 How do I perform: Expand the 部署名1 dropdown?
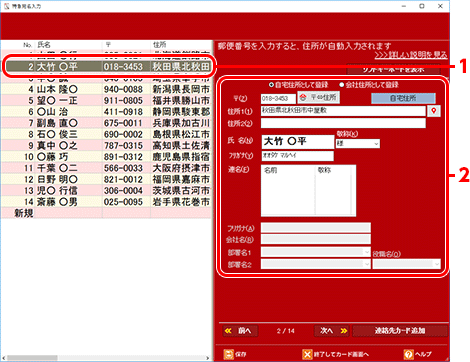(367, 252)
